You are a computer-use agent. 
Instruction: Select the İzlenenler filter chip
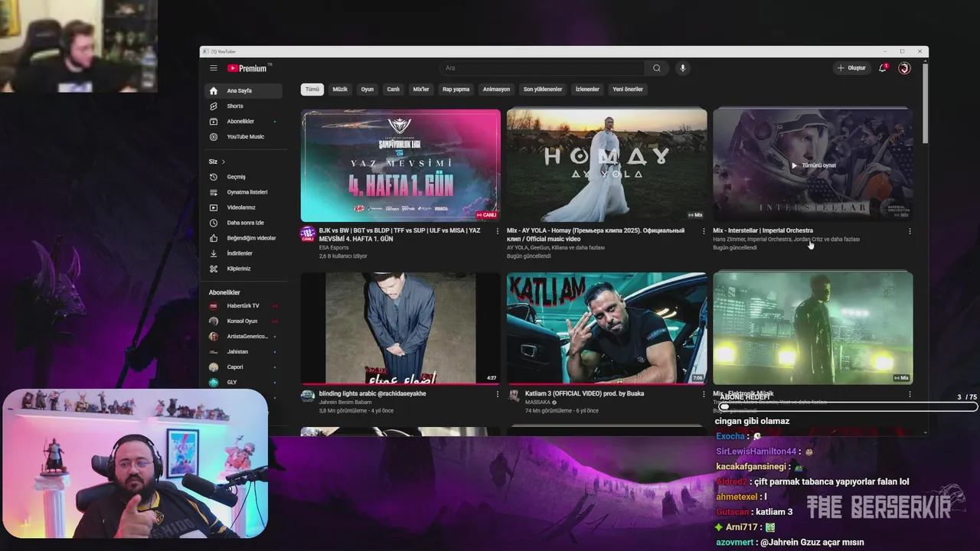pos(587,89)
